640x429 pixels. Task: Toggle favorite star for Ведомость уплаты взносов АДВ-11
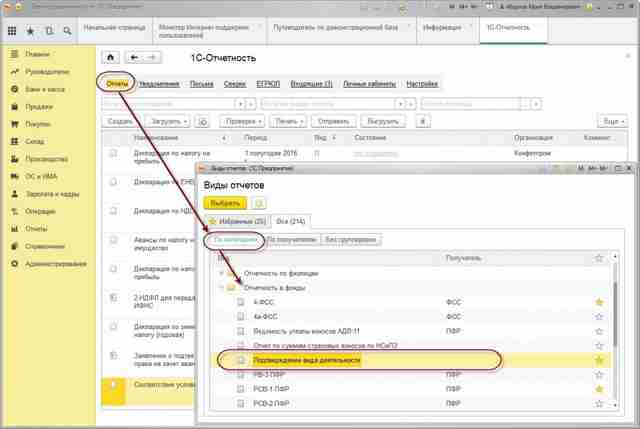pyautogui.click(x=599, y=331)
